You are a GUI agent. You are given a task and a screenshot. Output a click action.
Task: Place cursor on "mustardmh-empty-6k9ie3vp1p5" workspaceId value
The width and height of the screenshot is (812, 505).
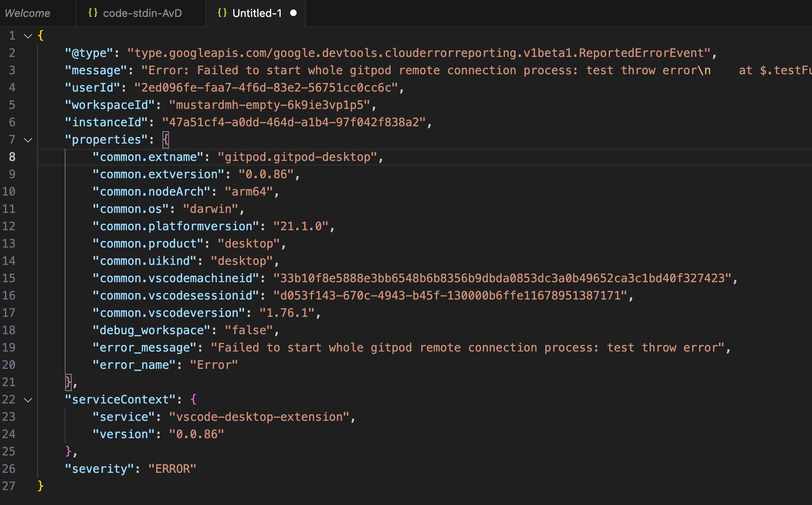click(x=270, y=105)
